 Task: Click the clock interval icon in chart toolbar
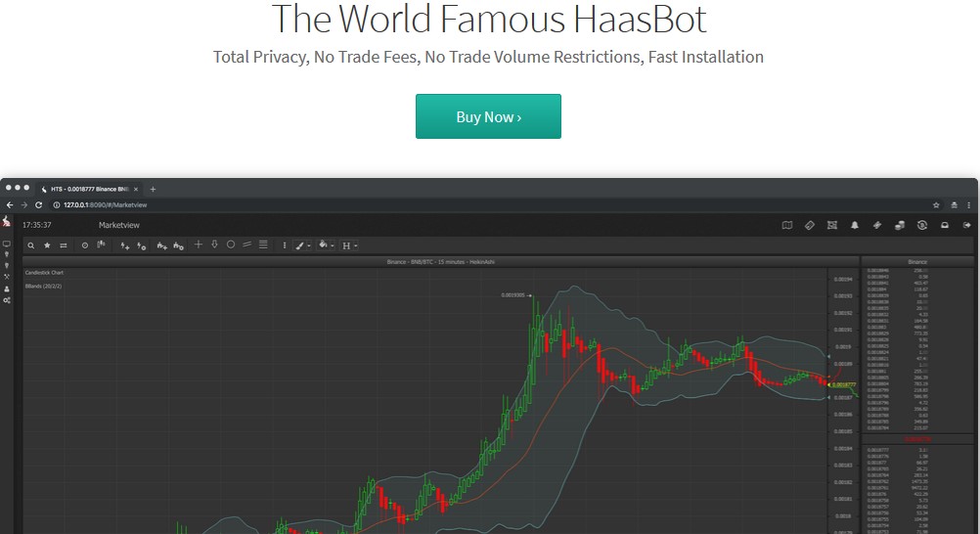pyautogui.click(x=84, y=245)
